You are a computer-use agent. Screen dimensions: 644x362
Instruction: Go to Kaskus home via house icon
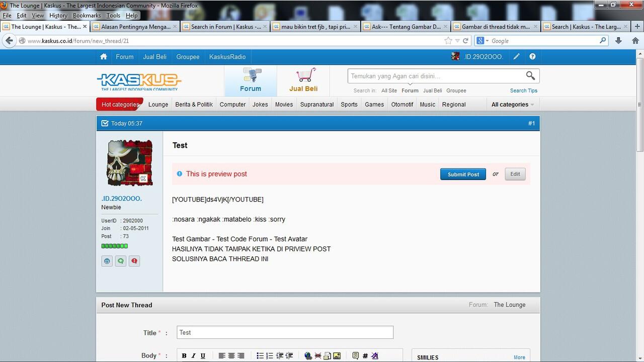(104, 57)
